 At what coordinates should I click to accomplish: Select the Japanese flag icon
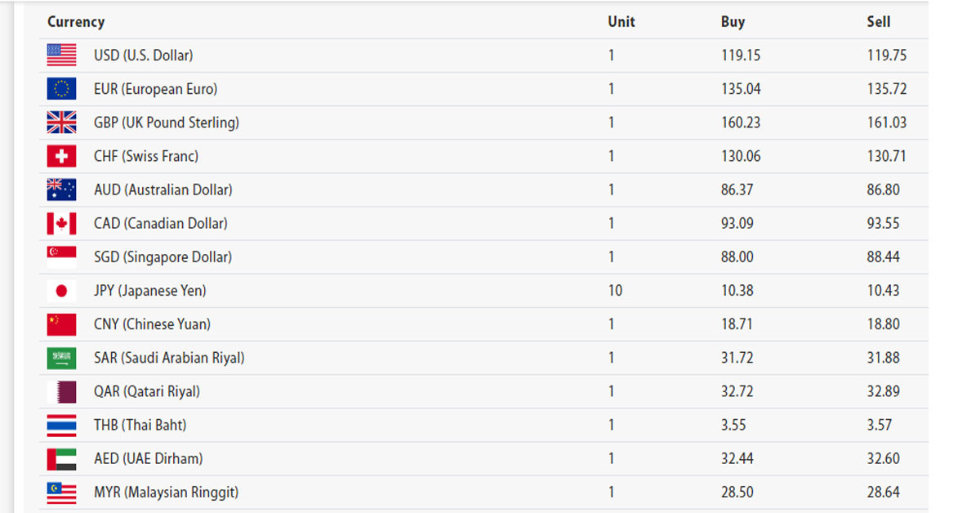pyautogui.click(x=61, y=291)
